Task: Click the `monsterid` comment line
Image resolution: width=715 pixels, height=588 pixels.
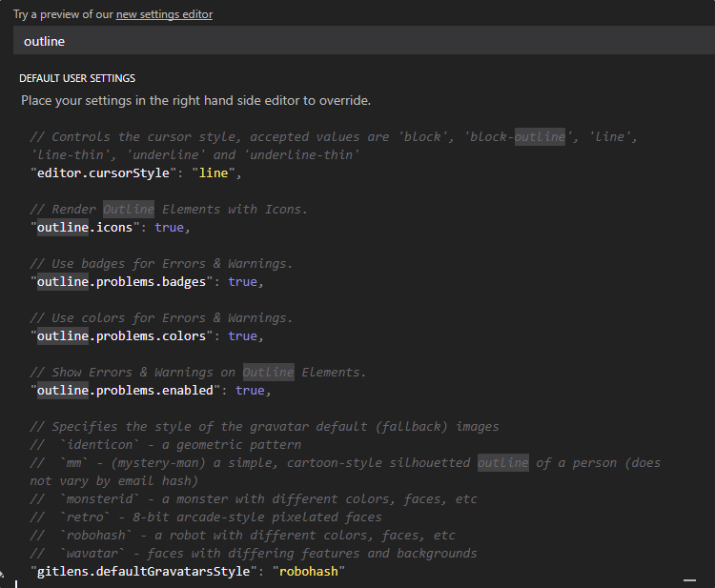Action: (x=254, y=498)
